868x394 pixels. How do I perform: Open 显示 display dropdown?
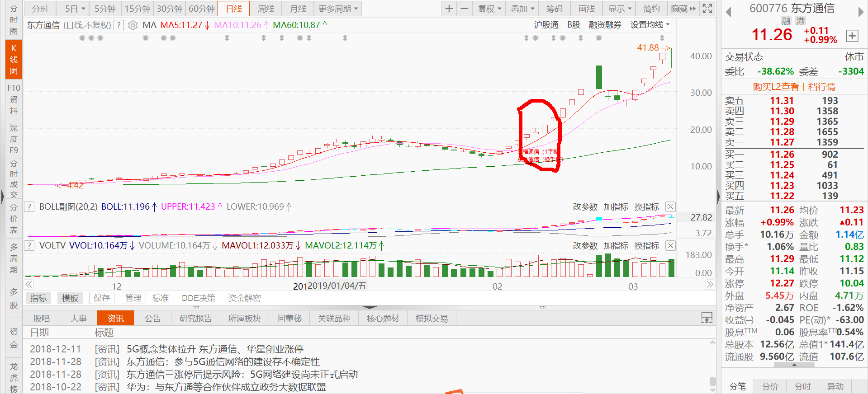(620, 9)
